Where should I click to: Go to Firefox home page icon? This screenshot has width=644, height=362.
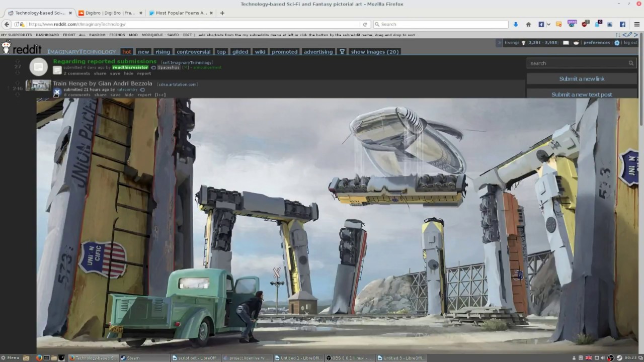[x=528, y=24]
